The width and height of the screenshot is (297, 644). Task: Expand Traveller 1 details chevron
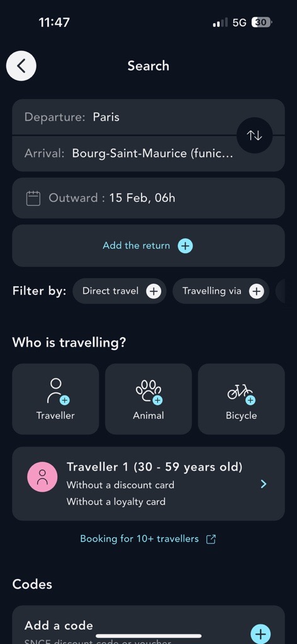coord(264,484)
